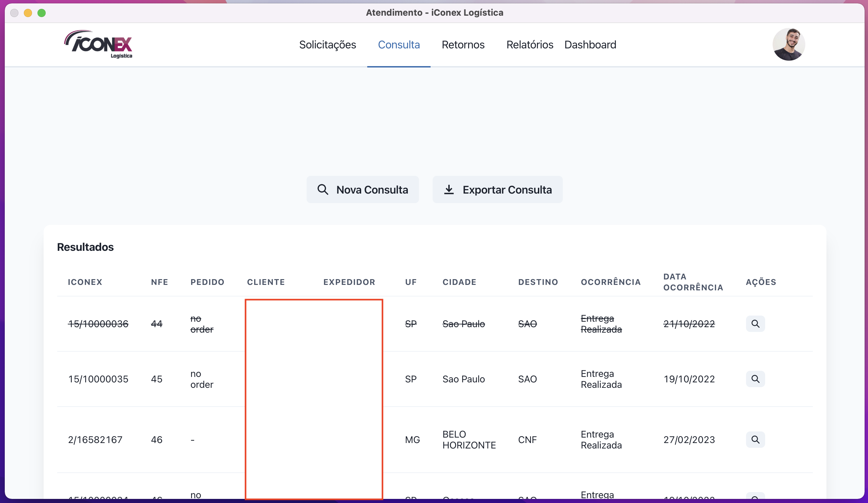The height and width of the screenshot is (503, 868).
Task: Click NFE value 45
Action: (157, 379)
